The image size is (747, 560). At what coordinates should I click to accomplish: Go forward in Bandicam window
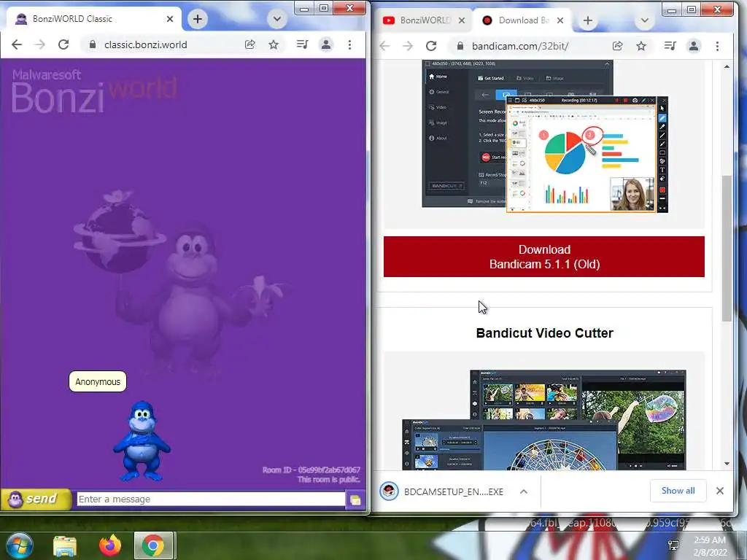pyautogui.click(x=407, y=46)
